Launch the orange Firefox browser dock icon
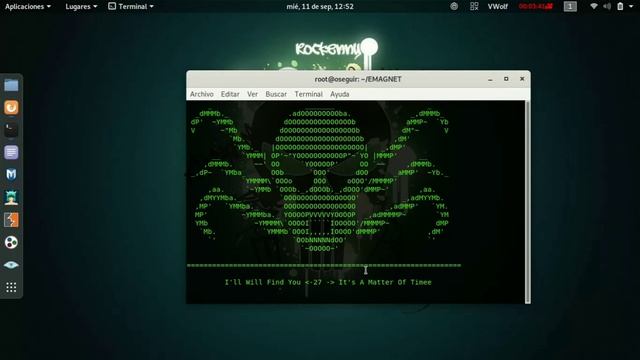The height and width of the screenshot is (360, 640). click(x=11, y=107)
